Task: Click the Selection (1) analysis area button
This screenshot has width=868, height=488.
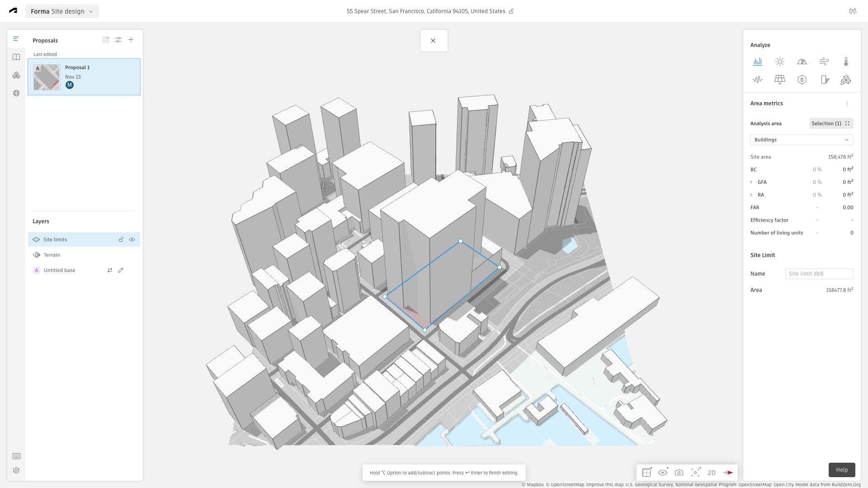Action: (x=830, y=123)
